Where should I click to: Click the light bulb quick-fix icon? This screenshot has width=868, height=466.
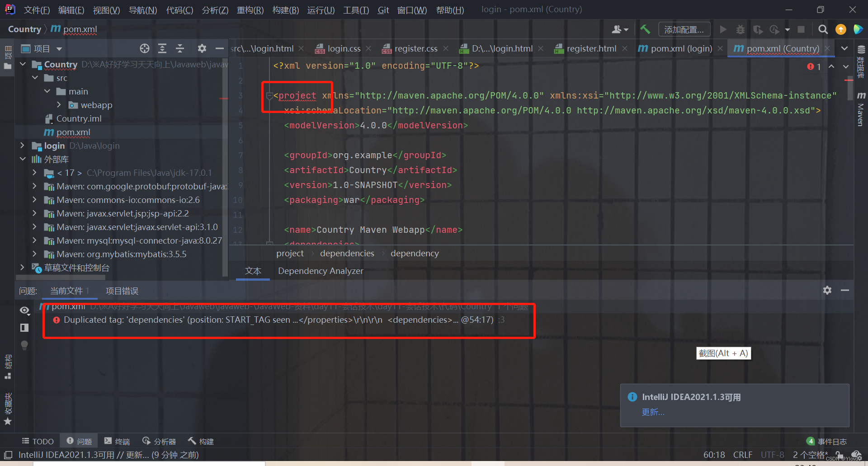tap(24, 345)
